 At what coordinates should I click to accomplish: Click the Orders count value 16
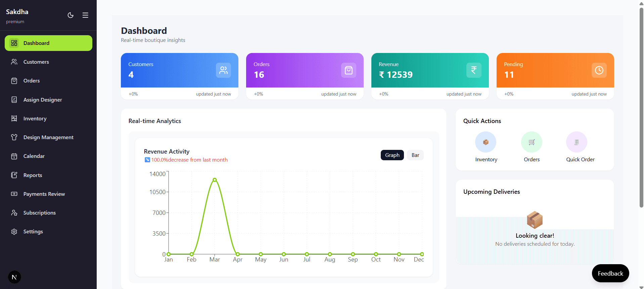pos(259,75)
